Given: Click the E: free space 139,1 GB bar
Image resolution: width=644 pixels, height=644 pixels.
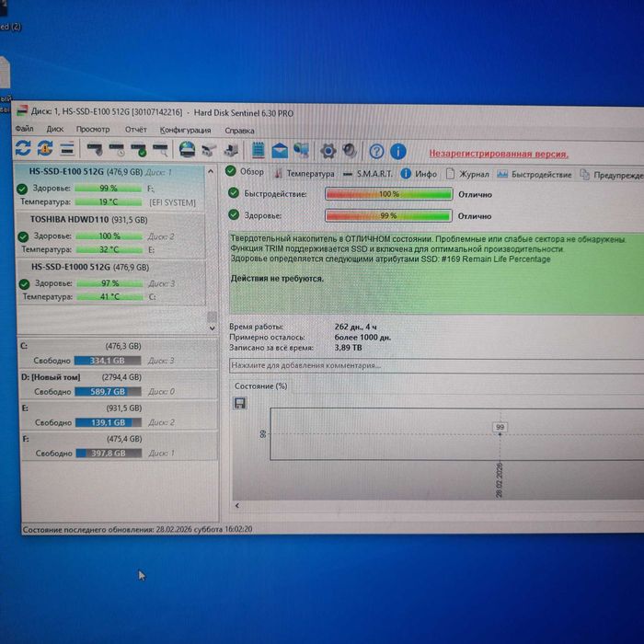Looking at the screenshot, I should coord(109,422).
